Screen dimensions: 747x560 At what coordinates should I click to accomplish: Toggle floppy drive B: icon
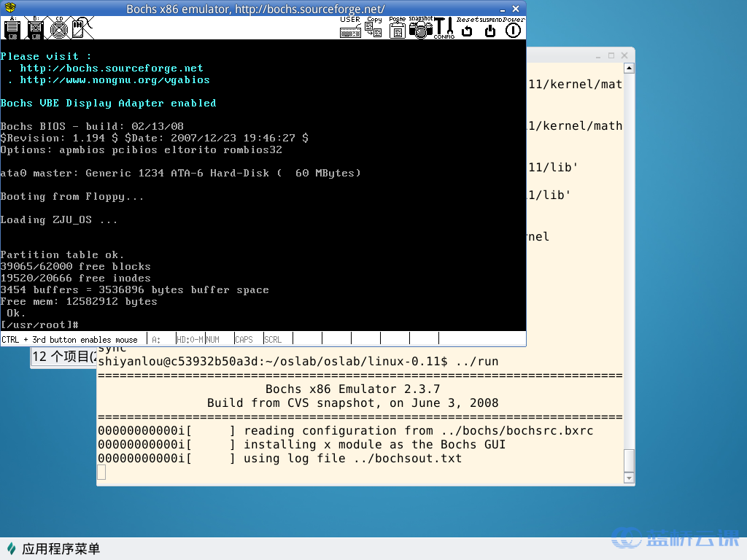pyautogui.click(x=35, y=28)
